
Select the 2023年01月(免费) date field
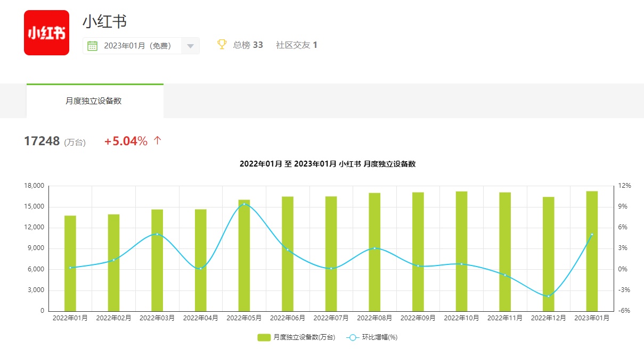[137, 46]
